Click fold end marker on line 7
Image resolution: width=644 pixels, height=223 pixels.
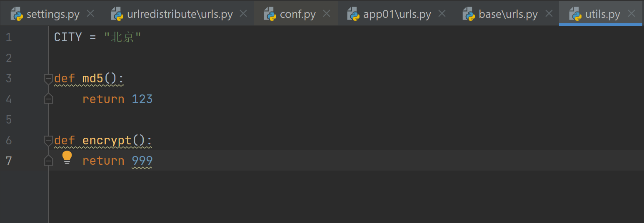pyautogui.click(x=49, y=160)
